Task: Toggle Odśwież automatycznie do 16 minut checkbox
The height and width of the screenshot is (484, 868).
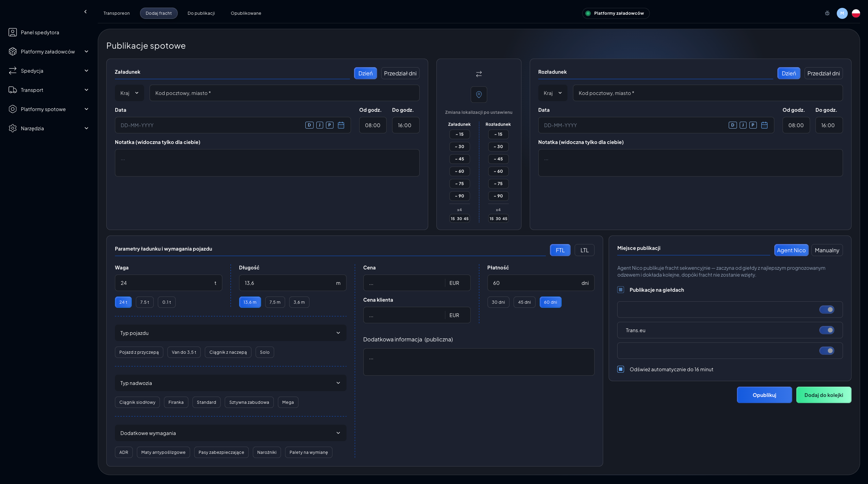Action: coord(621,369)
